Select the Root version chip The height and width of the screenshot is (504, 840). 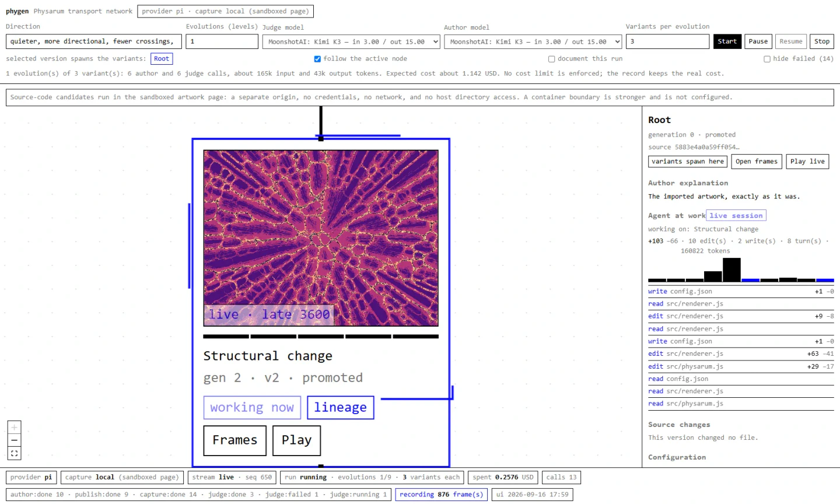coord(162,59)
